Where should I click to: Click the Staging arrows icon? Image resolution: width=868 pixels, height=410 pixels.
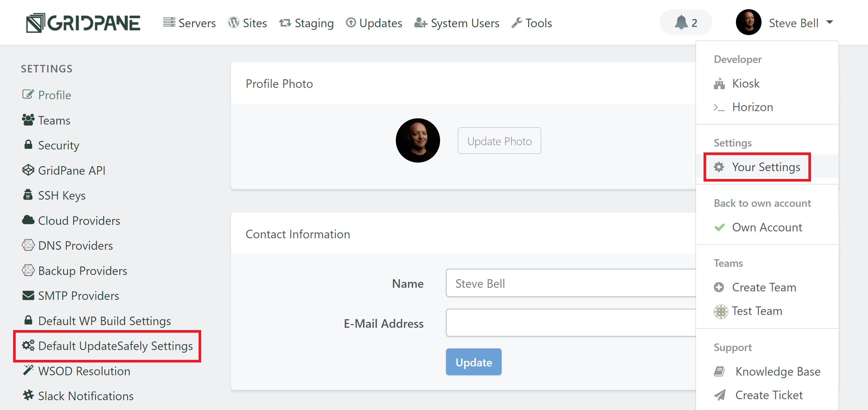(x=285, y=23)
